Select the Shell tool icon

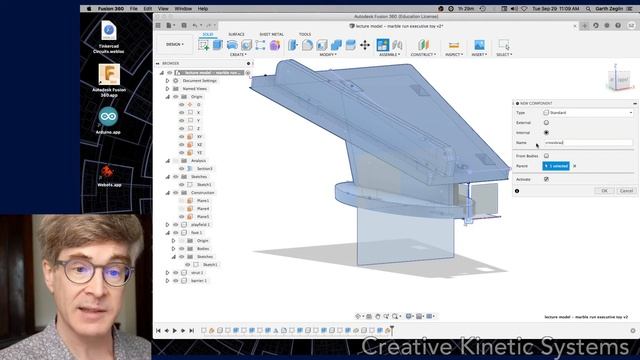(x=322, y=45)
